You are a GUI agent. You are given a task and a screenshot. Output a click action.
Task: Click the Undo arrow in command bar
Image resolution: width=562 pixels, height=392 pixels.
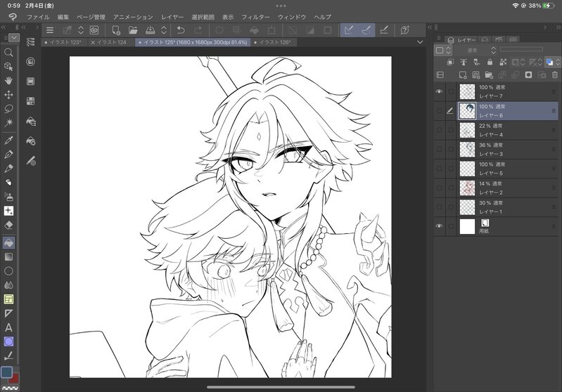click(x=181, y=30)
